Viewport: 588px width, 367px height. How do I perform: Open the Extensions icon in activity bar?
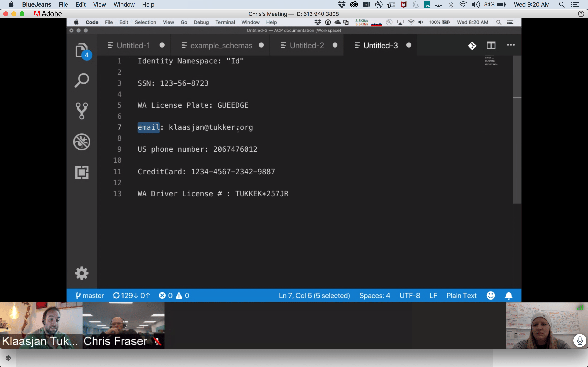(x=82, y=172)
